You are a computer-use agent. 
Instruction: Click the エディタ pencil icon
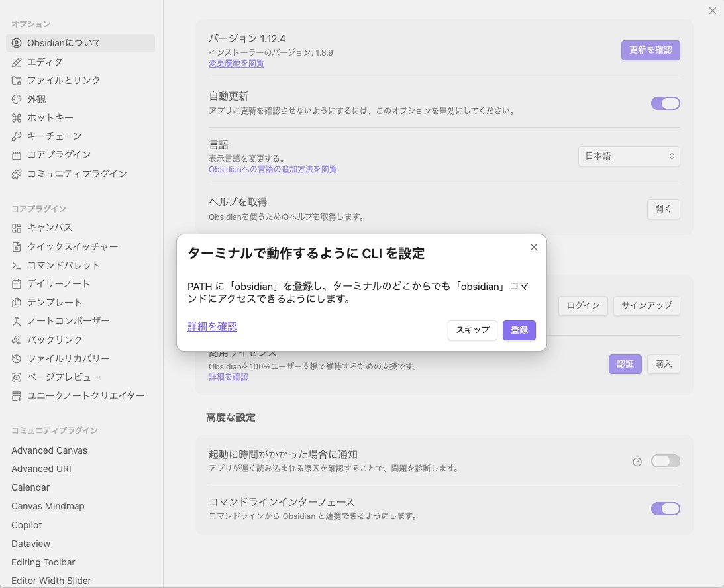coord(16,62)
